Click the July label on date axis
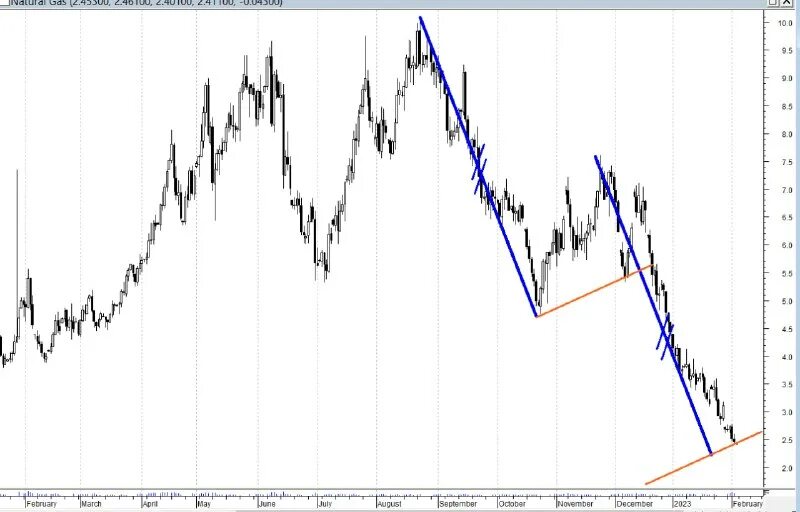 324,504
